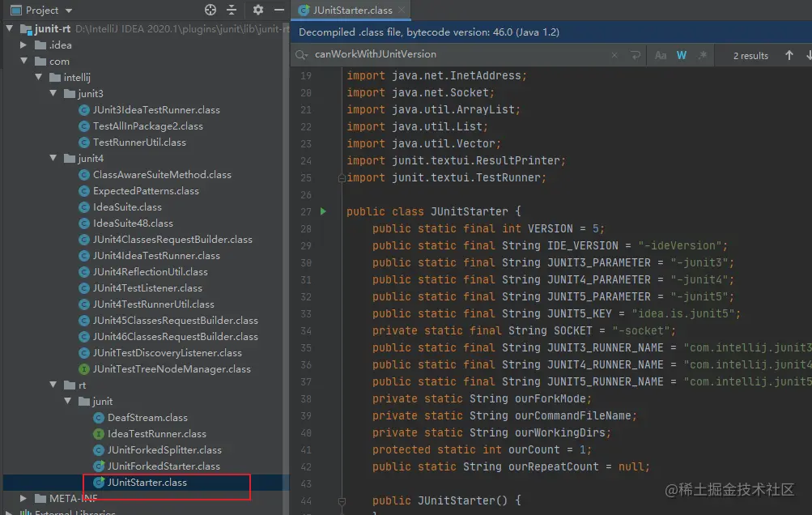Go to previous search occurrence
This screenshot has width=812, height=515.
789,55
